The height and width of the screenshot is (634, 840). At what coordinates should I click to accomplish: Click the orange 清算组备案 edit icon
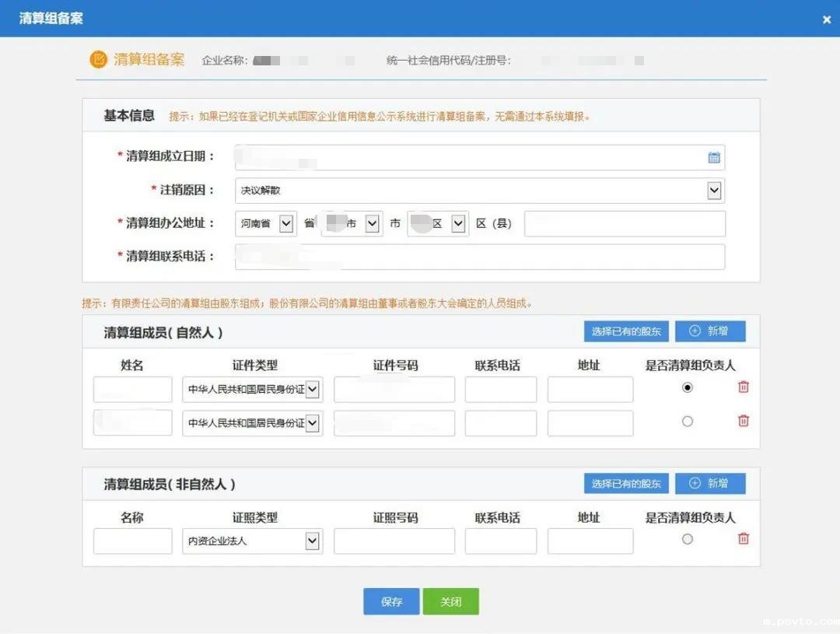tap(98, 60)
